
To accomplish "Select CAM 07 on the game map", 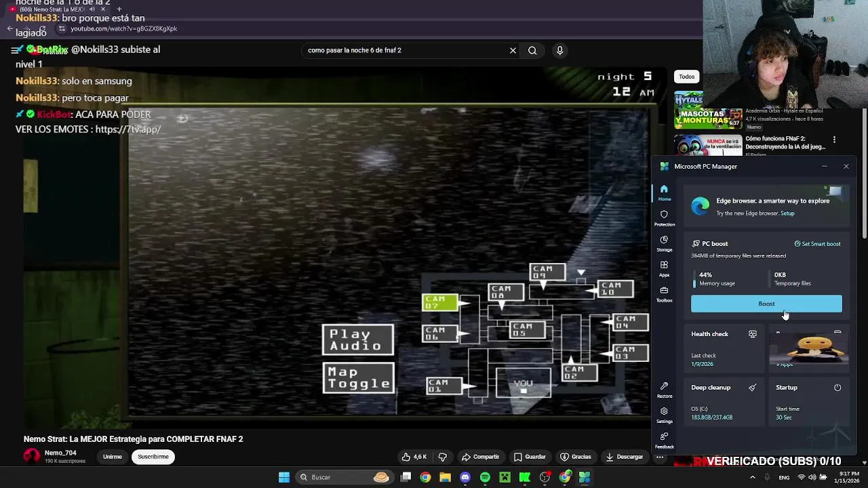I will 440,302.
